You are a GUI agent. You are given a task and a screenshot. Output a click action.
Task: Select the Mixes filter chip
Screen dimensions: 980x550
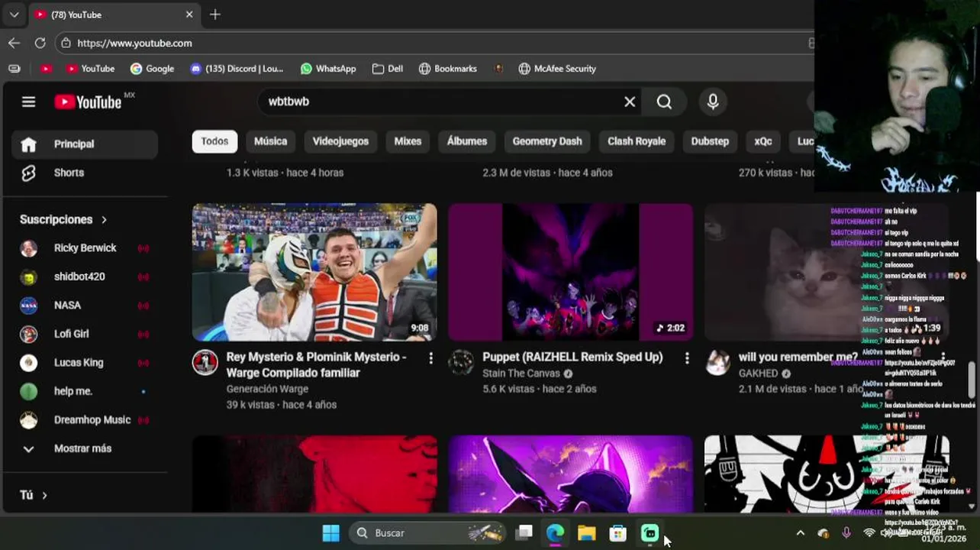[408, 141]
